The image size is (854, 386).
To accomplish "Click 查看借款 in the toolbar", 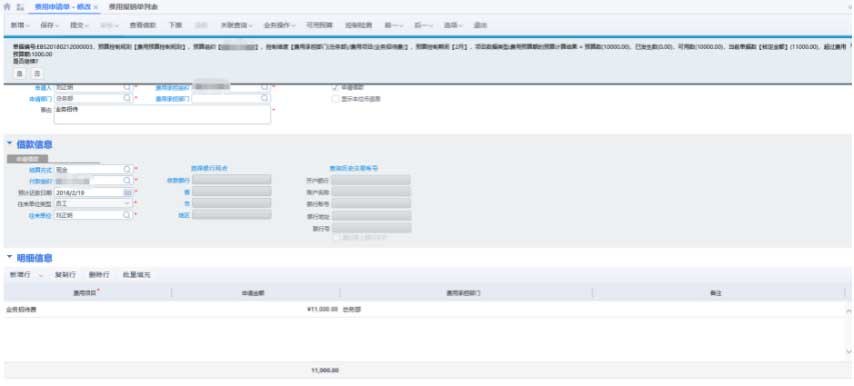I will pos(143,25).
